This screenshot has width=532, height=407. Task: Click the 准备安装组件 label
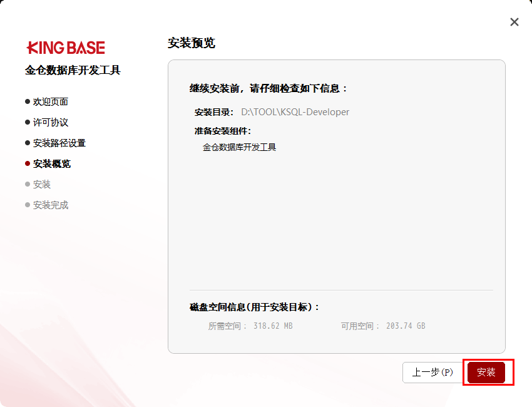[222, 131]
